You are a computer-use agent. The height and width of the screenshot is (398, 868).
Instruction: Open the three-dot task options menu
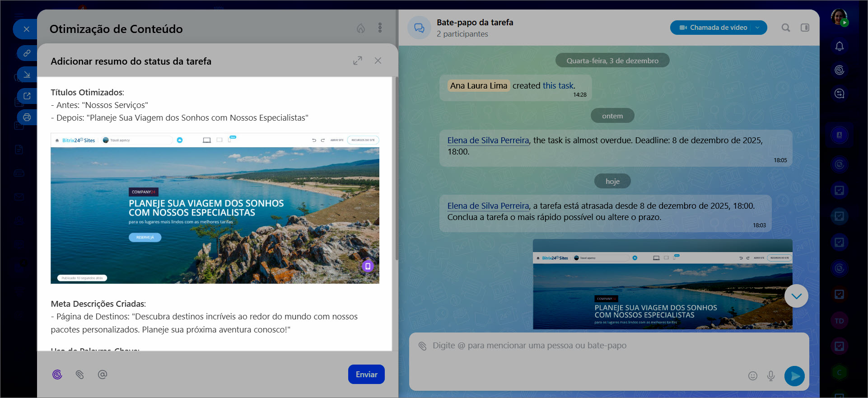tap(380, 28)
